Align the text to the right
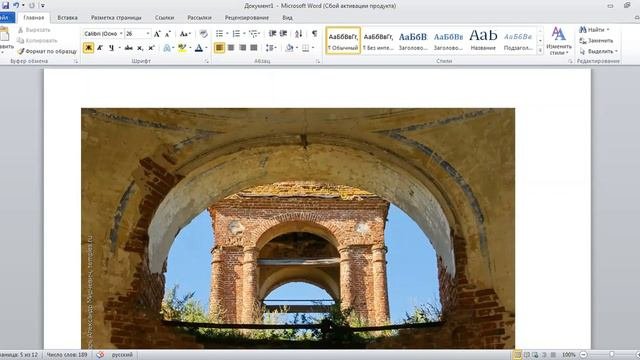 coord(242,48)
